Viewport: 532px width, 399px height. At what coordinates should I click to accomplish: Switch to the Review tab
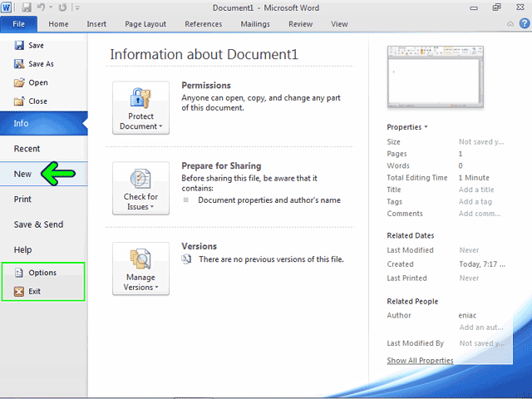coord(300,24)
